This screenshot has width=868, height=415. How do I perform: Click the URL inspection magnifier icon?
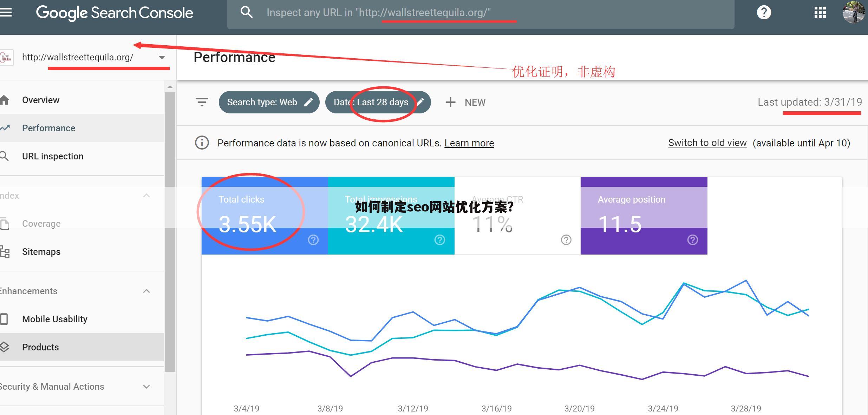(x=4, y=156)
